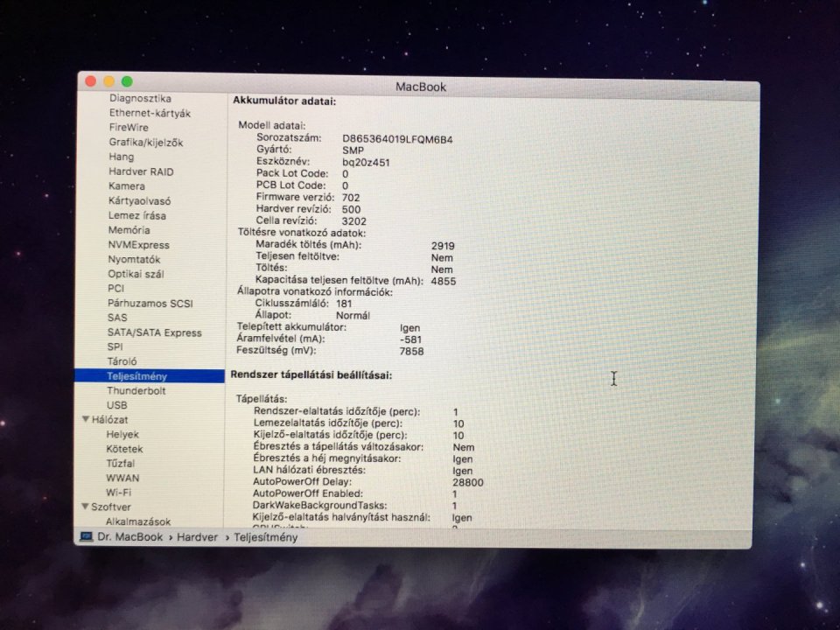
Task: Select PCI in the hardware list
Action: point(115,288)
